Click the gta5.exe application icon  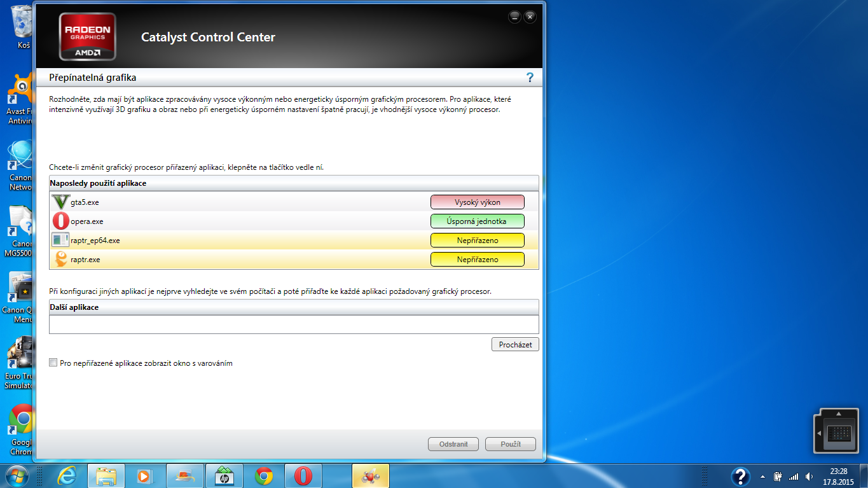(x=60, y=202)
